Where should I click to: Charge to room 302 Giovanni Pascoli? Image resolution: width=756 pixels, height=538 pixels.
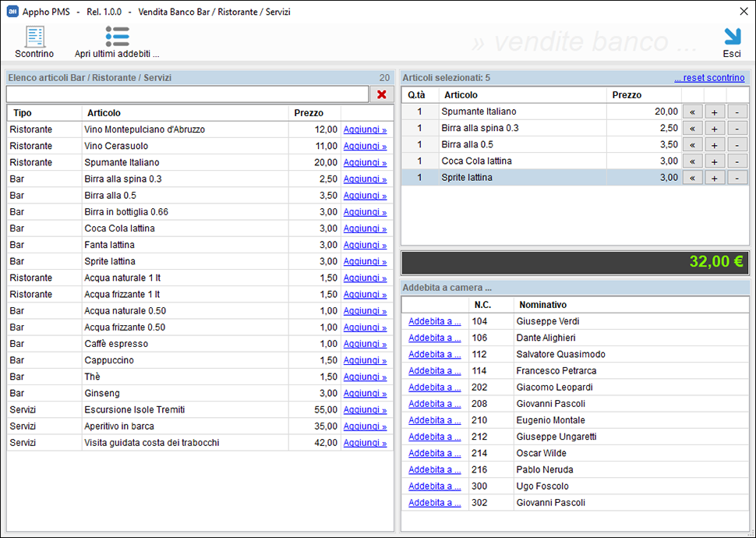click(434, 502)
